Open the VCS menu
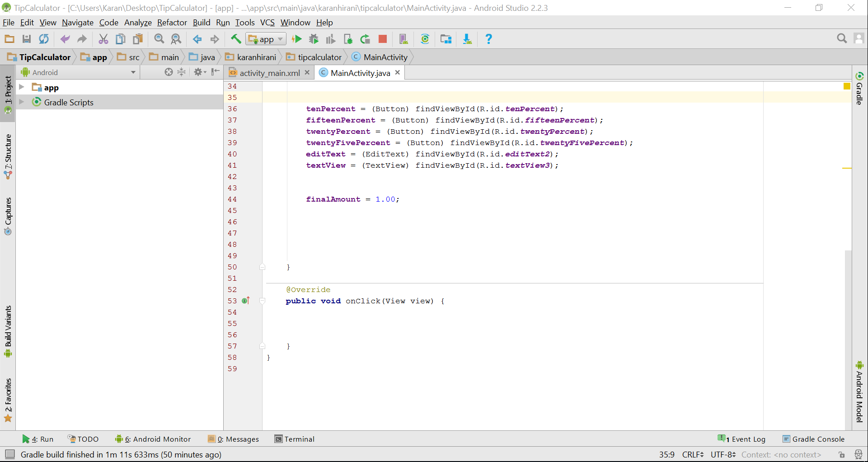Viewport: 868px width, 462px height. [x=267, y=23]
